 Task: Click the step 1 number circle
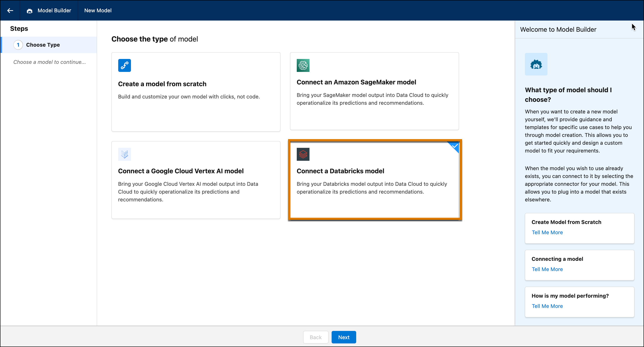coord(18,45)
